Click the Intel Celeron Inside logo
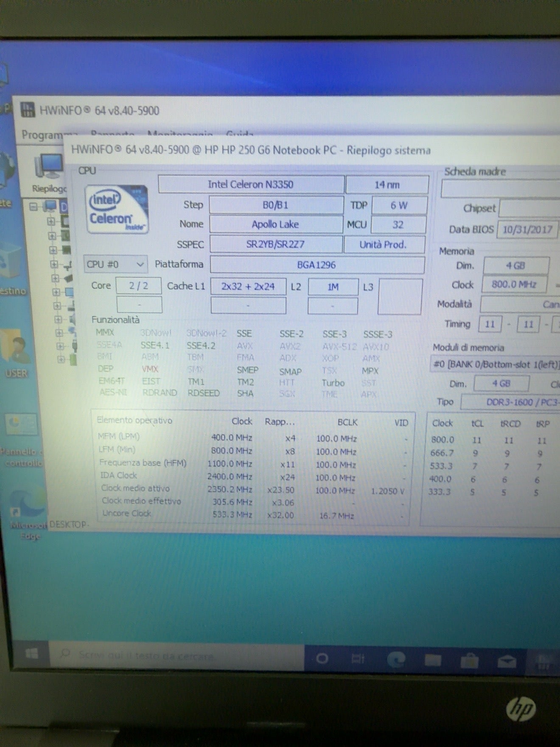This screenshot has width=560, height=747. (x=117, y=210)
